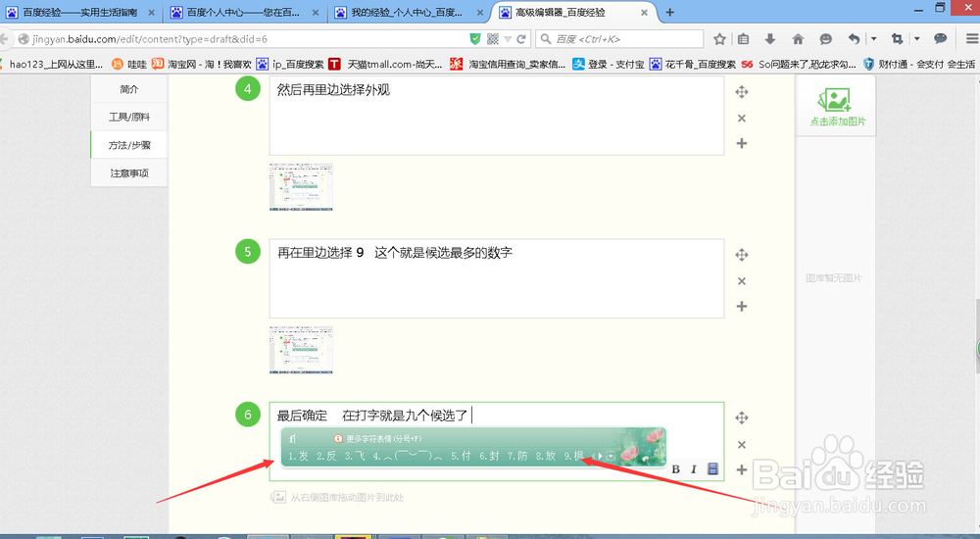Add a step below step 4 with plus icon
The height and width of the screenshot is (539, 980).
click(x=741, y=143)
